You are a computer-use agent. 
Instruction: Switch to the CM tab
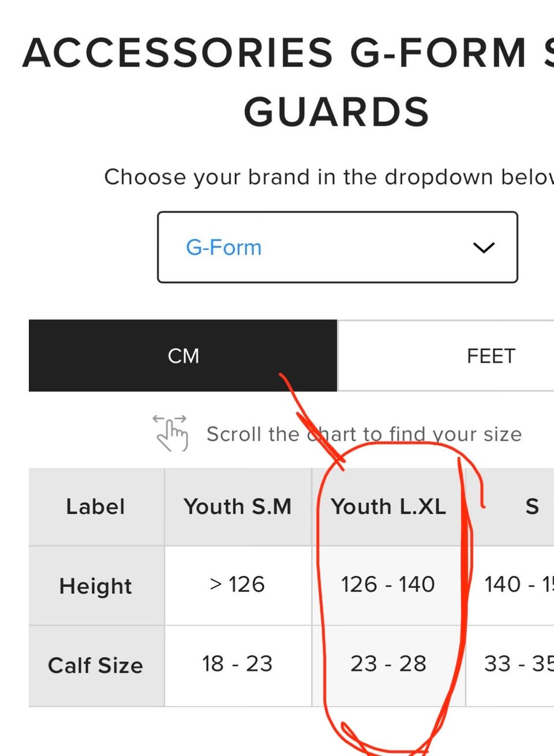183,356
